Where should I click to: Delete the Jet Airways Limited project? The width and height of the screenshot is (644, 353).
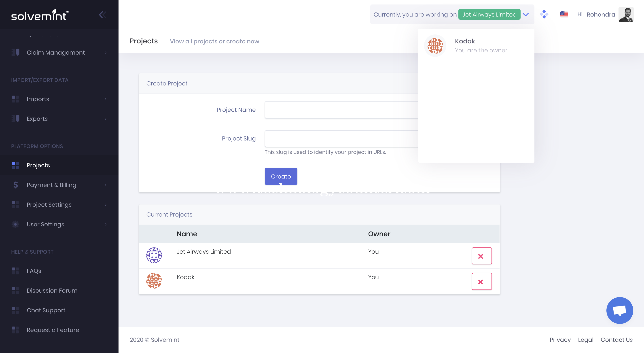click(x=482, y=256)
